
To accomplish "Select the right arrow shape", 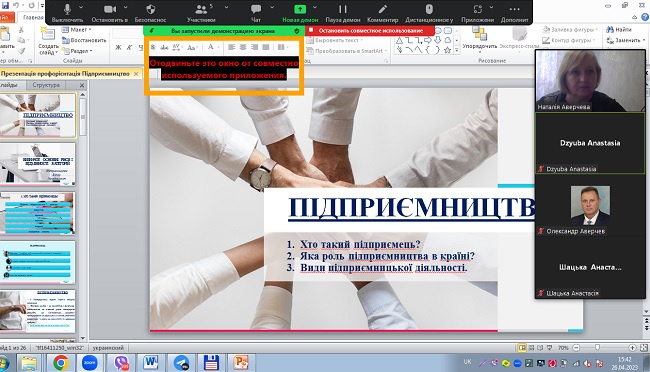I will (428, 40).
